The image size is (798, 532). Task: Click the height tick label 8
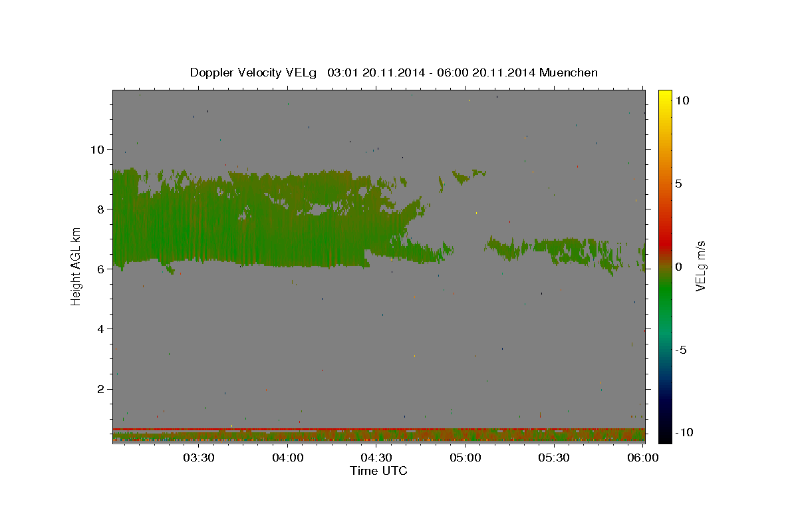[100, 209]
